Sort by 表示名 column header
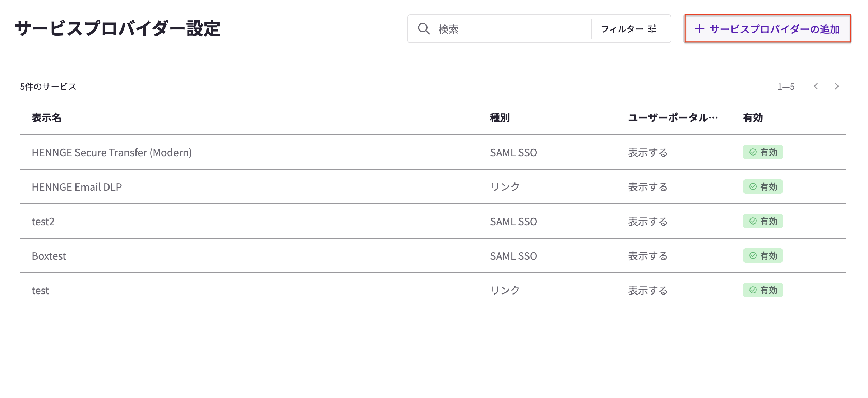 click(47, 117)
